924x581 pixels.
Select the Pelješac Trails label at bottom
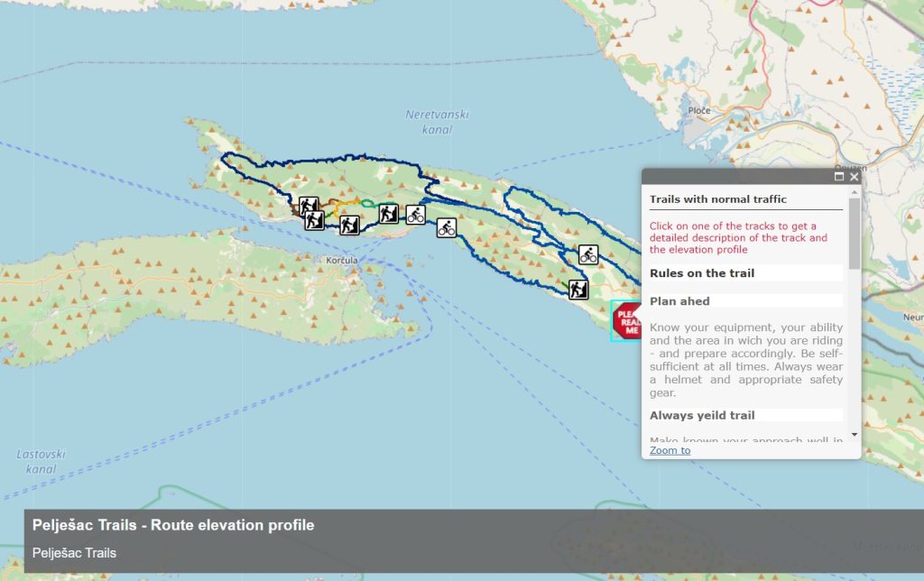coord(72,553)
